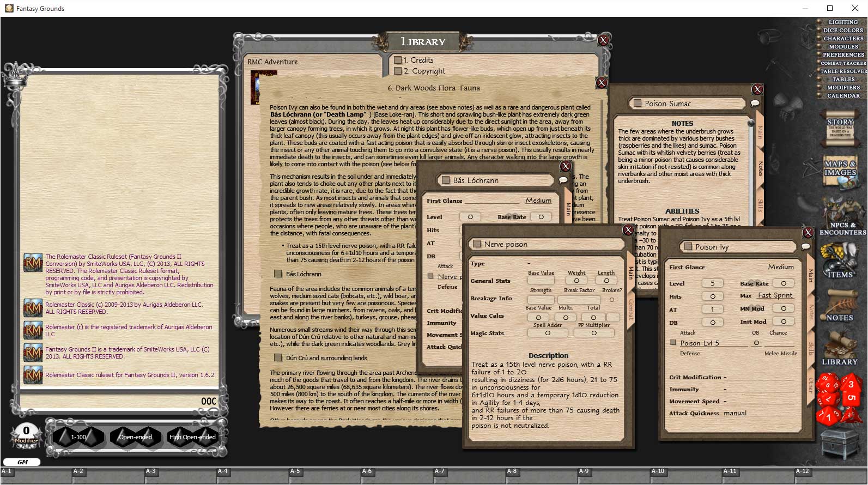Open Maps & Images panel
868x485 pixels.
click(840, 169)
